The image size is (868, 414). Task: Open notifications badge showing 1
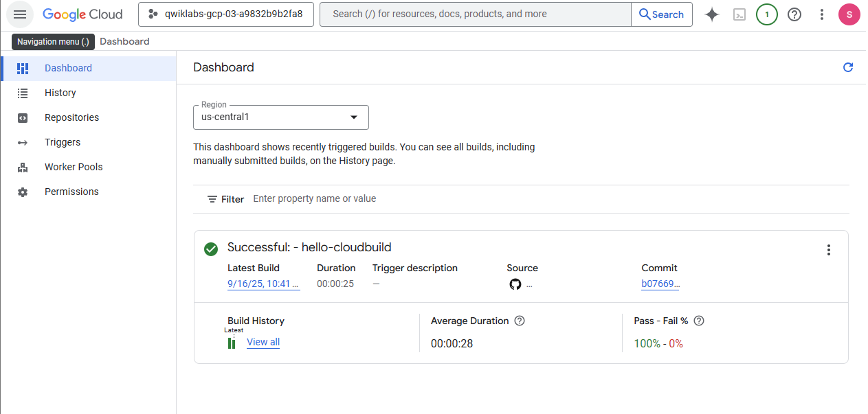(767, 14)
